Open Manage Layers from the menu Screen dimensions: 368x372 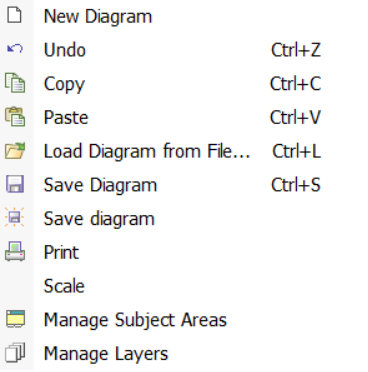point(184,353)
